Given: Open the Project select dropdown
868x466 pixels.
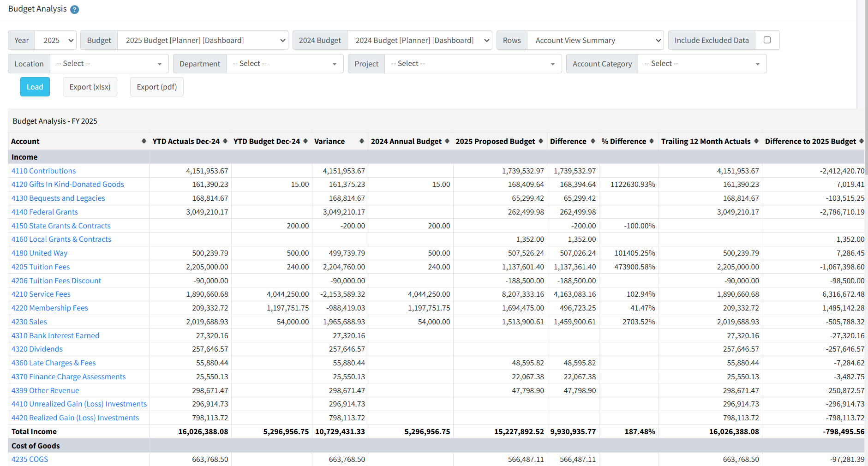Looking at the screenshot, I should click(473, 64).
